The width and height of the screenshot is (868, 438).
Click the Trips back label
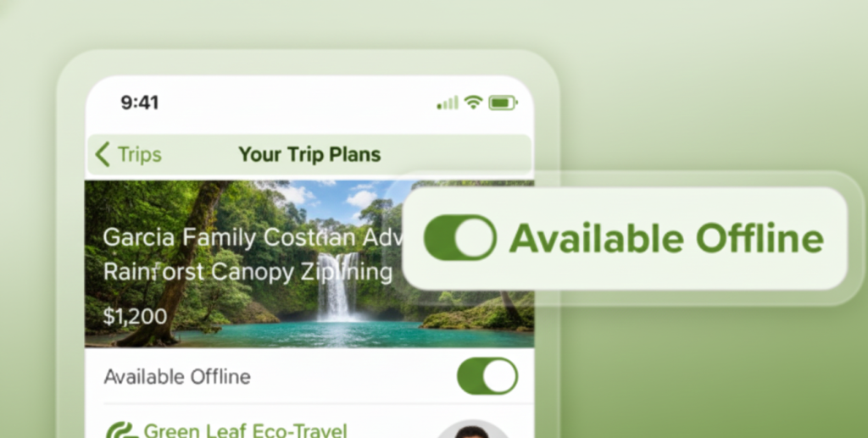[x=140, y=154]
